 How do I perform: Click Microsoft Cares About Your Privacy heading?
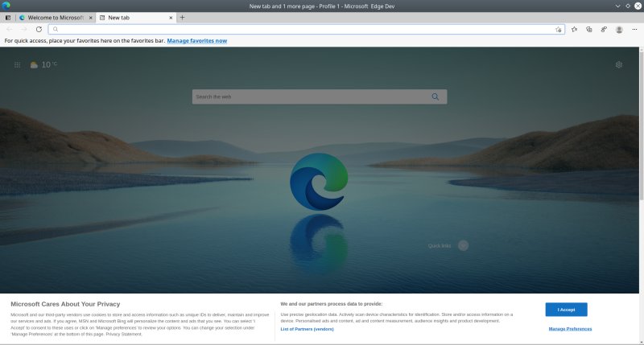(65, 304)
